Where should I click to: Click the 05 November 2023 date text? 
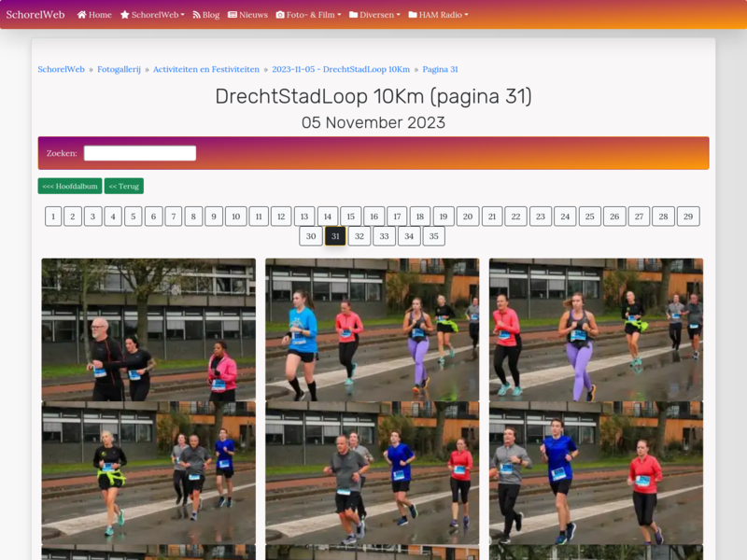coord(373,123)
